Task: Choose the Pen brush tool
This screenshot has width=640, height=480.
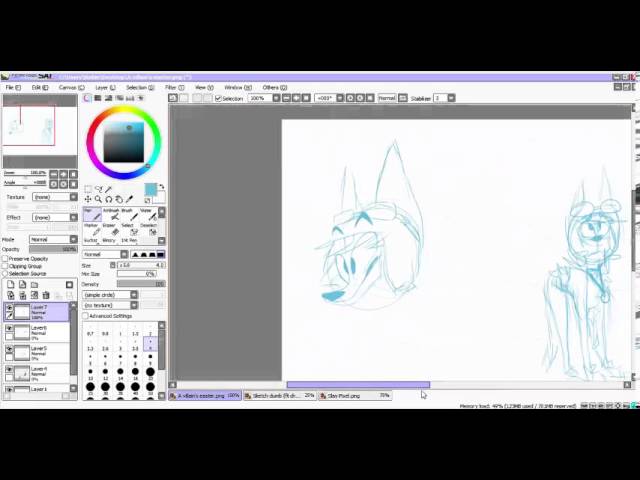Action: 92,214
